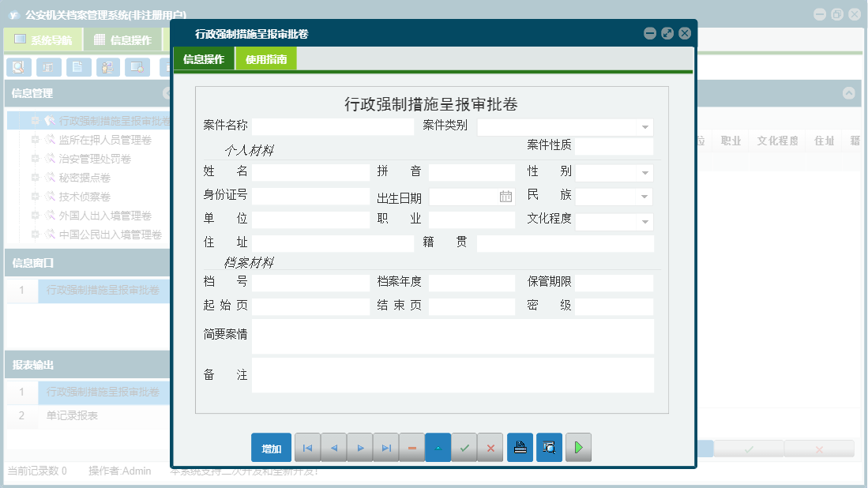Click the monitor settings toolbar icon in main window
Image resolution: width=868 pixels, height=488 pixels.
pos(137,67)
